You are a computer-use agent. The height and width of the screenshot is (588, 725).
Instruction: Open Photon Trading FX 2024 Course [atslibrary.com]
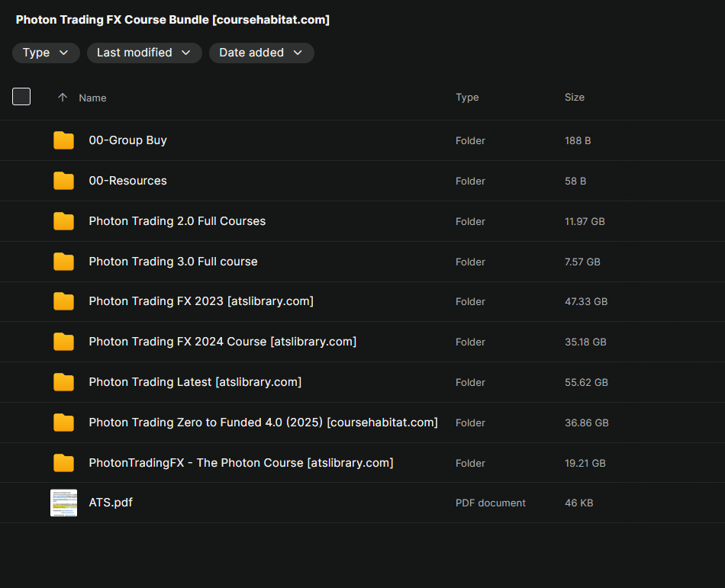click(222, 342)
